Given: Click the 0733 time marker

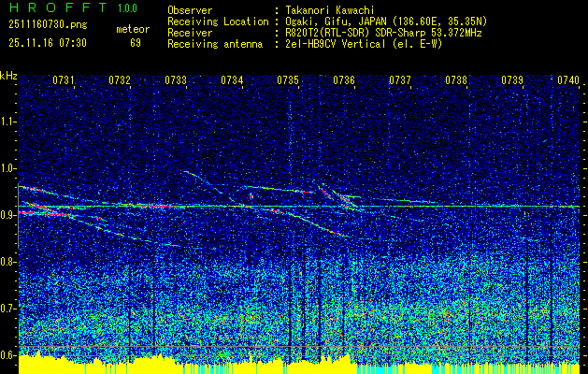Looking at the screenshot, I should 176,79.
